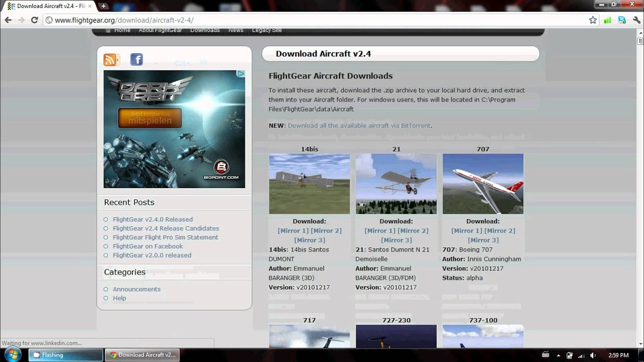Go back using the browser back arrow

tap(8, 20)
